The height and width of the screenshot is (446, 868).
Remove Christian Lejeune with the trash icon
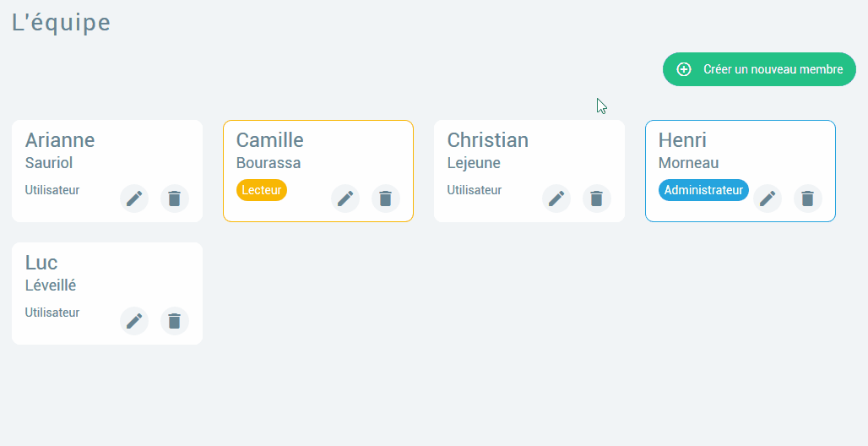tap(597, 199)
